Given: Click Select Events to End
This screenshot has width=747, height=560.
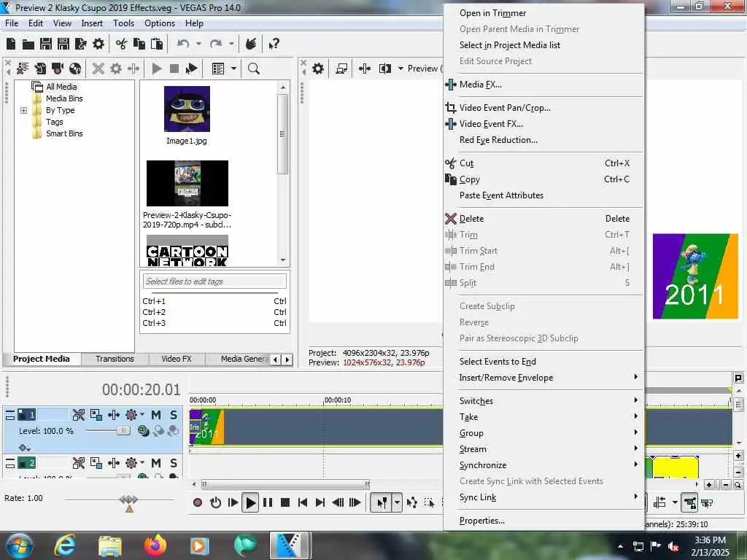Looking at the screenshot, I should pyautogui.click(x=543, y=362).
